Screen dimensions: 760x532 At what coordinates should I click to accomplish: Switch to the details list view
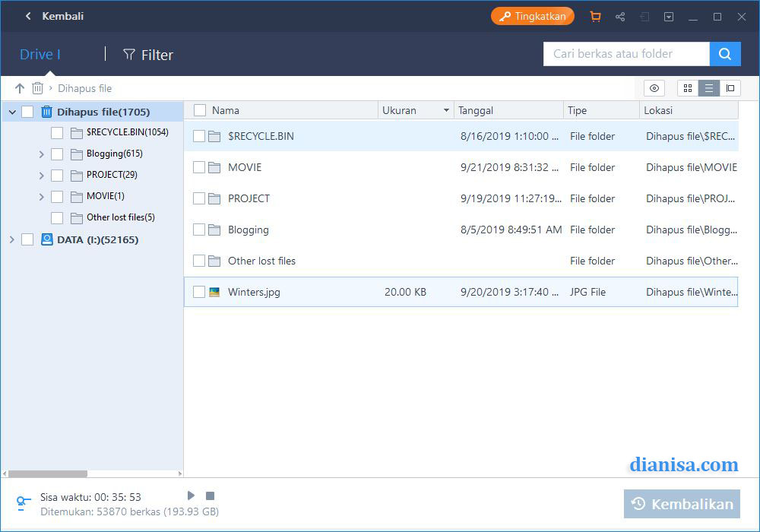click(x=709, y=88)
